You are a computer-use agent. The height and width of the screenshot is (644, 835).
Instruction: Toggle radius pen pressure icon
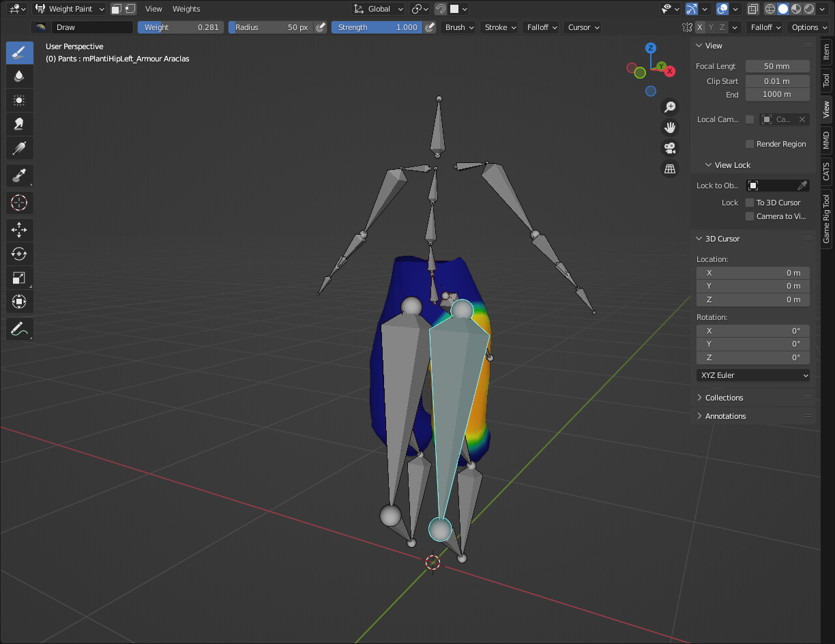click(320, 27)
